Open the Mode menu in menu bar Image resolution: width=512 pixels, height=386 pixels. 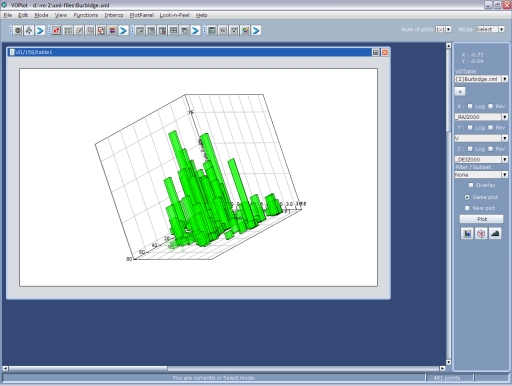coord(41,15)
